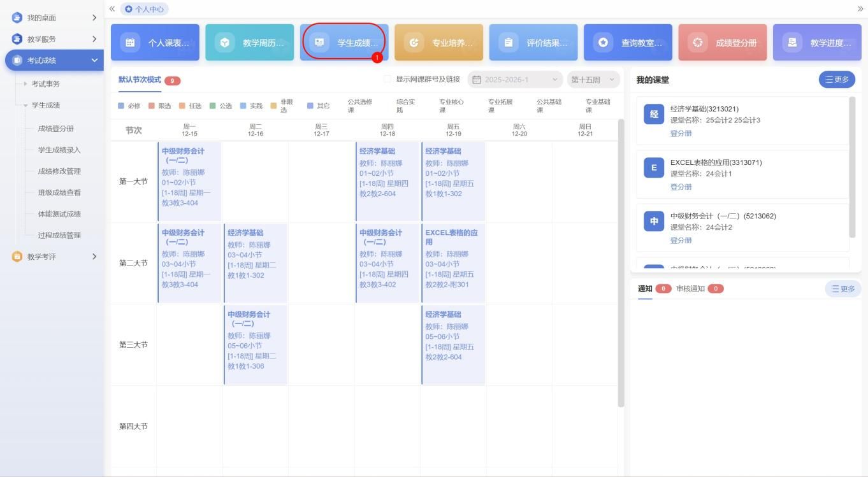The width and height of the screenshot is (868, 477).
Task: Click the timetable vertical scrollbar
Action: (621, 255)
